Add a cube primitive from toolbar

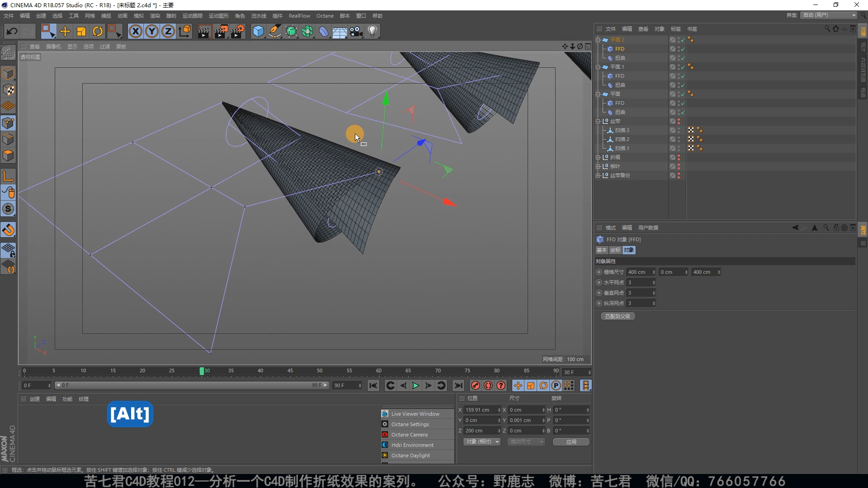click(258, 31)
